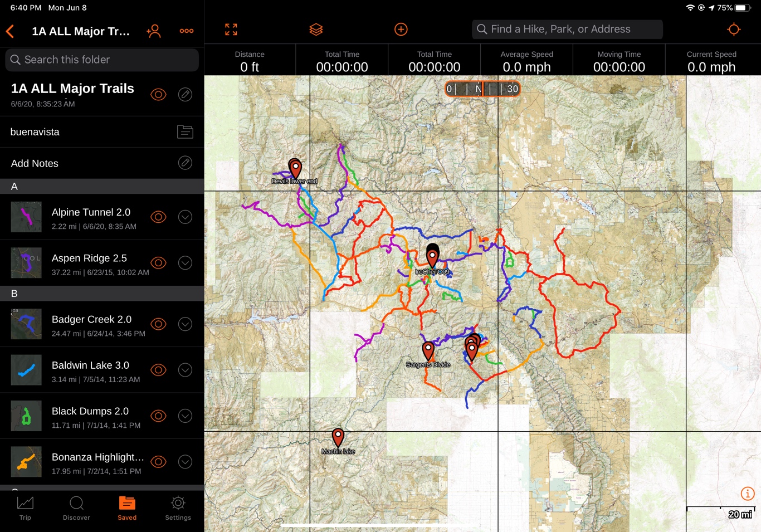Open the Settings tab
Viewport: 761px width, 532px height.
tap(178, 508)
